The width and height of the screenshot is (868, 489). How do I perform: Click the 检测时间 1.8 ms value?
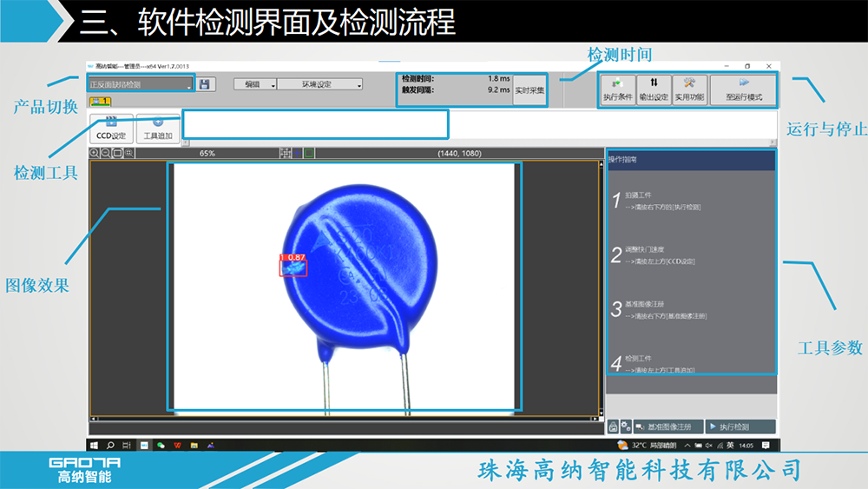click(499, 79)
